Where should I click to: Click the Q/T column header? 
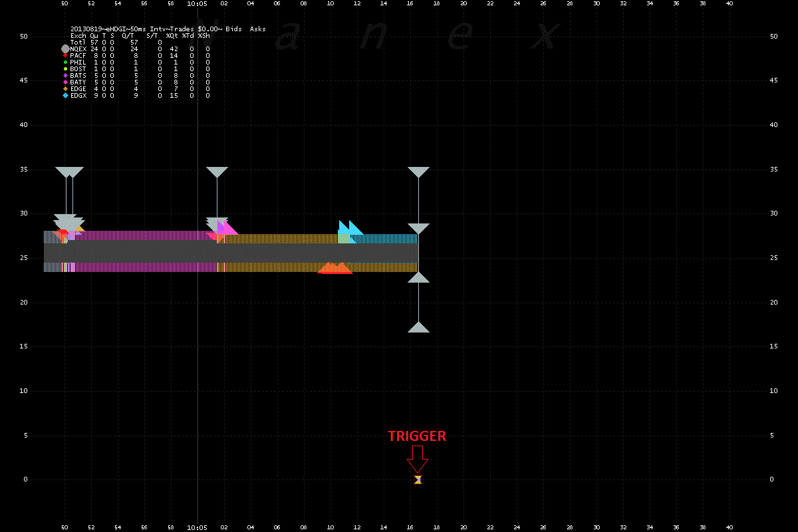pos(128,35)
